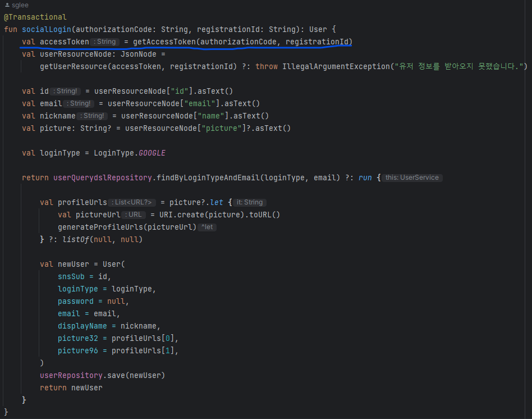Click the List<URL?> type hint
Screen dimensions: 532x419
pyautogui.click(x=132, y=202)
